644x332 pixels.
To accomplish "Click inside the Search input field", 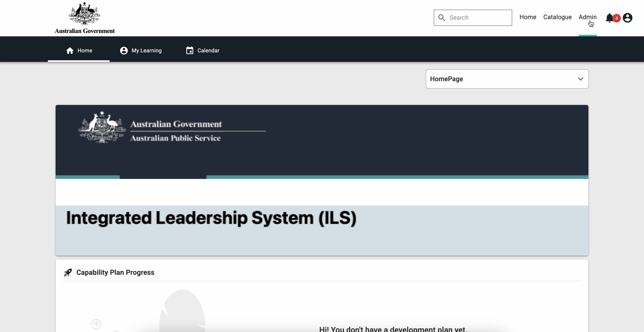I will [473, 18].
